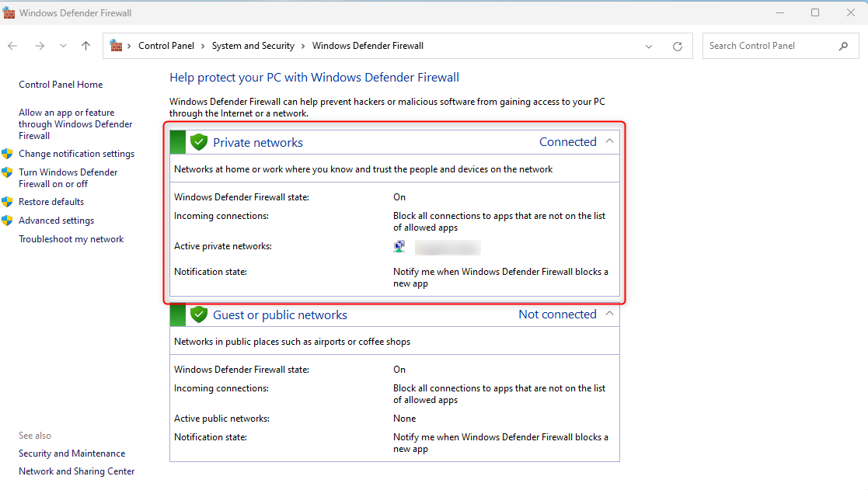Select Windows Defender Firewall breadcrumb
Viewport: 868px width, 490px height.
(x=368, y=46)
